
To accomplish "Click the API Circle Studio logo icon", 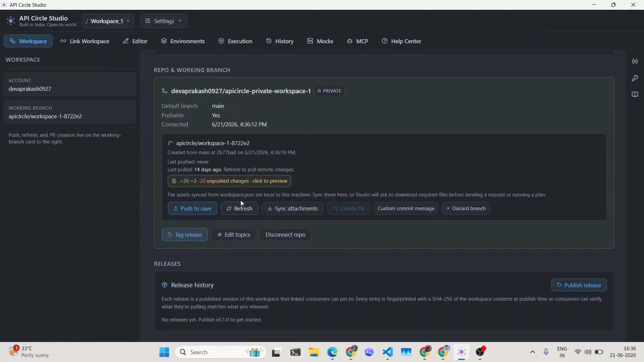I will pyautogui.click(x=10, y=21).
